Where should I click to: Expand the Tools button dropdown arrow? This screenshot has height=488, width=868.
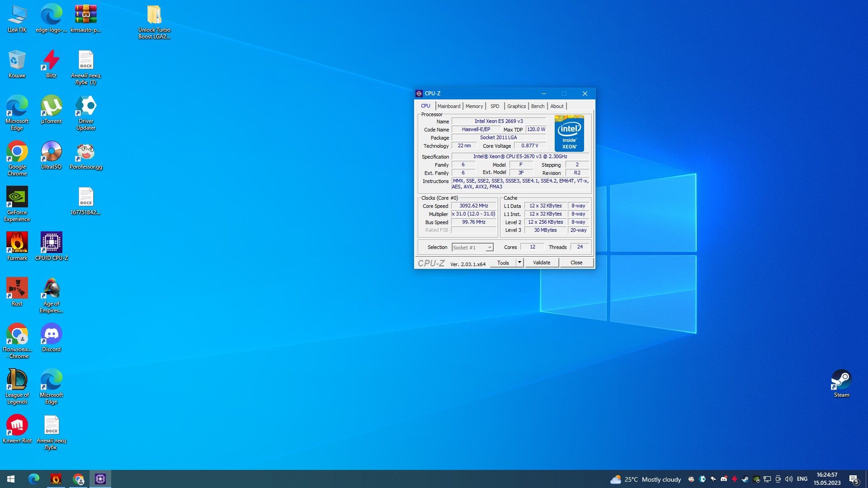click(519, 263)
